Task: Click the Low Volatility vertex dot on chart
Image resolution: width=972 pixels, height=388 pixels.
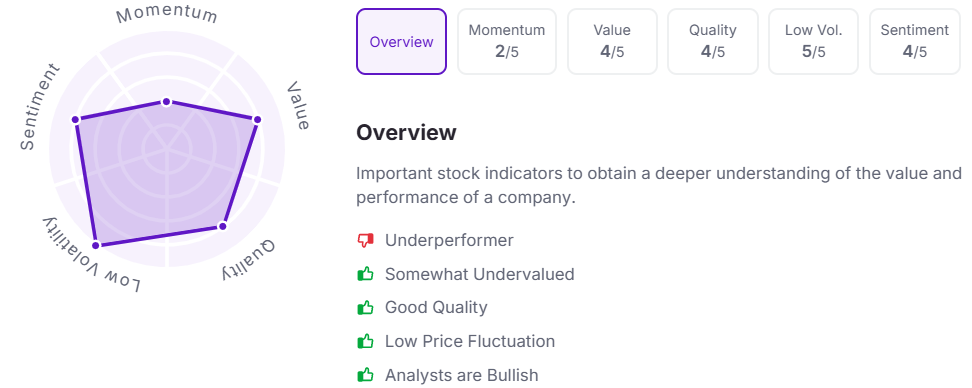Action: 95,245
